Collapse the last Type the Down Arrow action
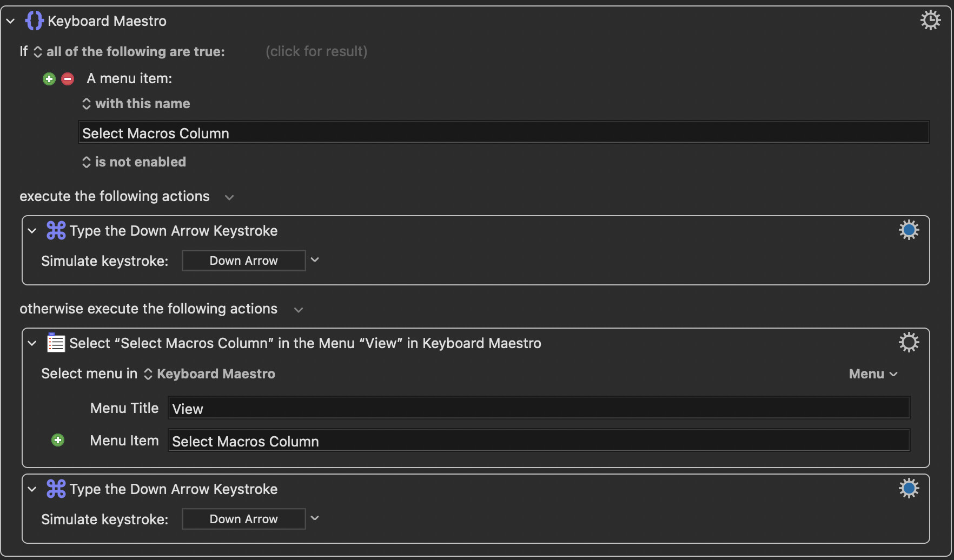The height and width of the screenshot is (560, 954). click(32, 489)
